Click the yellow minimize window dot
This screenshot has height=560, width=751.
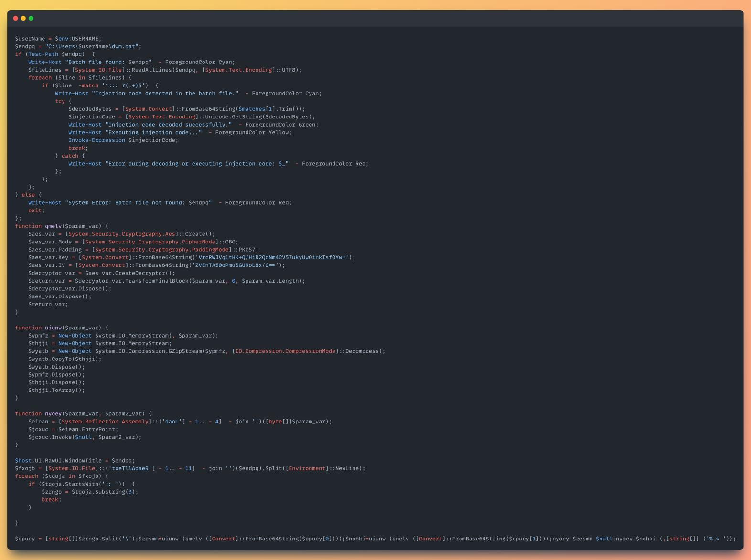point(23,18)
